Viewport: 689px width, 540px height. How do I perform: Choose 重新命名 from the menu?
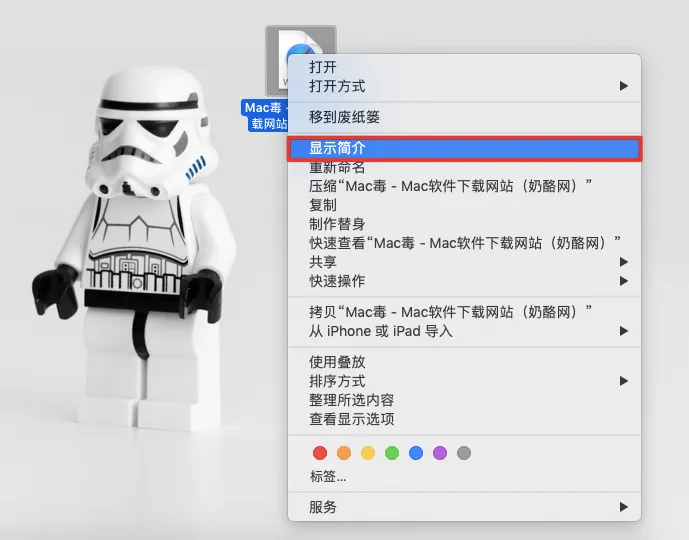(x=464, y=167)
